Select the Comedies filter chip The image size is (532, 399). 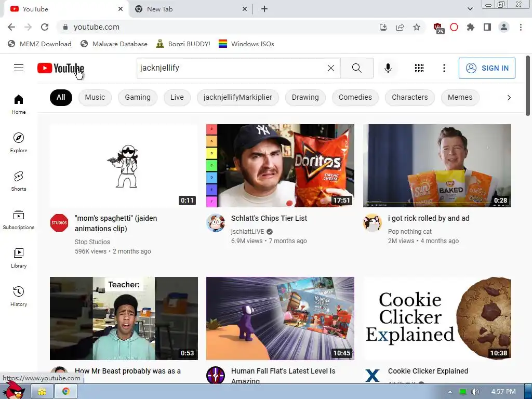(355, 97)
